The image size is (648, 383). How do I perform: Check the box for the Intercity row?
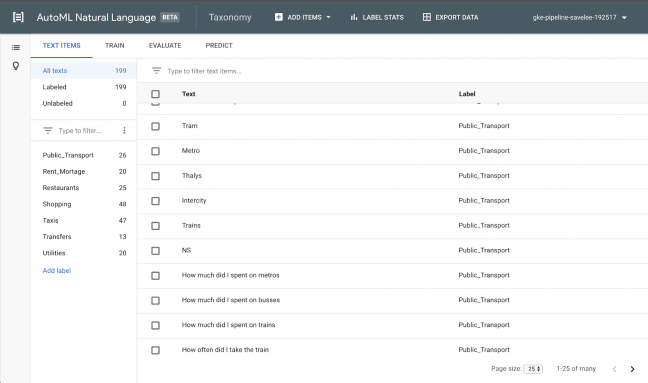(x=155, y=201)
